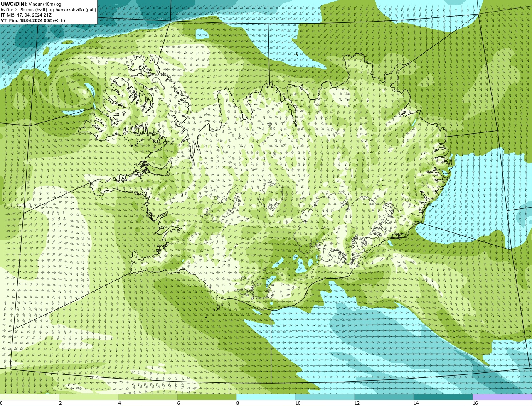
Task: Click the purple swatch above 16 m/s
Action: 502,397
